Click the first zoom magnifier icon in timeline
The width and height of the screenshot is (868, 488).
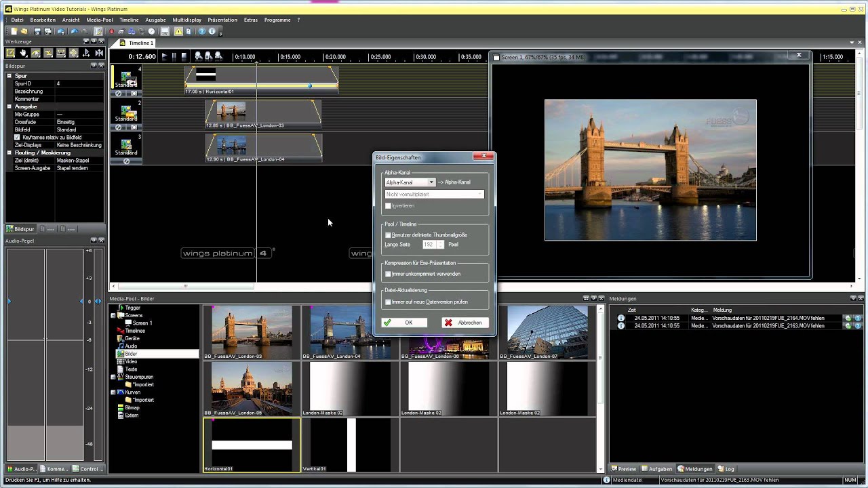pyautogui.click(x=199, y=56)
